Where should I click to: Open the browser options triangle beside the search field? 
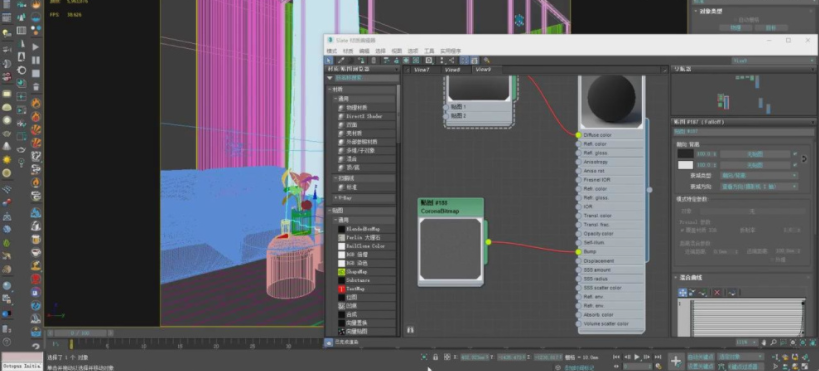[330, 78]
